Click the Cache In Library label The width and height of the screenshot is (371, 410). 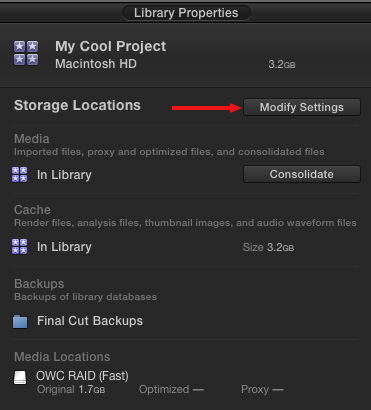tap(64, 247)
